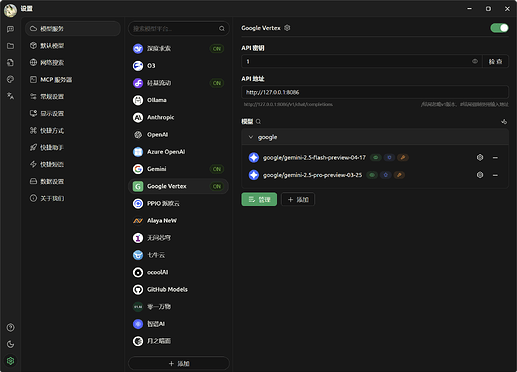Select the 默认模型 settings menu item
Image resolution: width=517 pixels, height=372 pixels.
tap(73, 46)
